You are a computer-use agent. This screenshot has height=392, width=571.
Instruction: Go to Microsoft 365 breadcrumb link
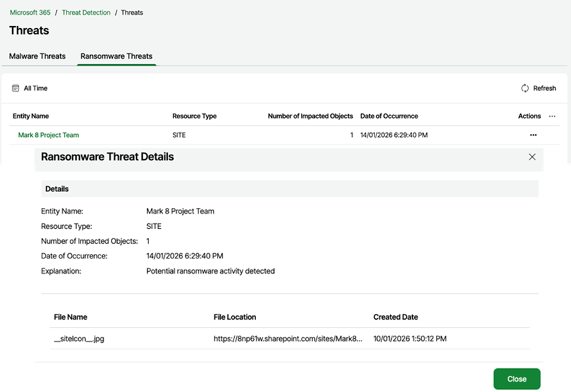[x=29, y=12]
